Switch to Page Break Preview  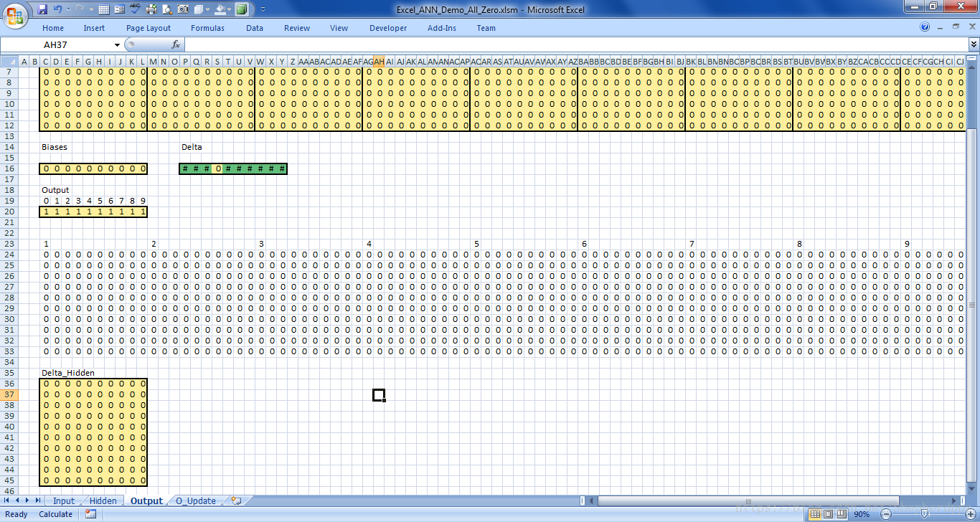point(842,514)
